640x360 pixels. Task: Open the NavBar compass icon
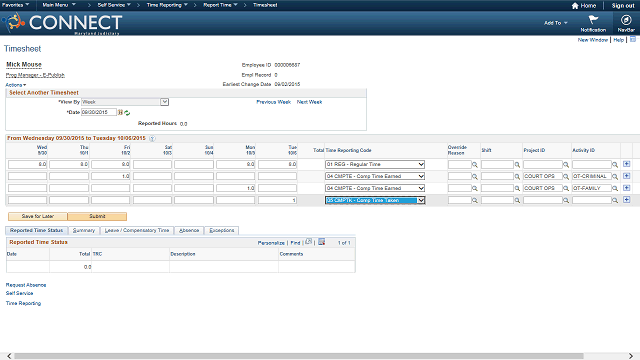626,20
